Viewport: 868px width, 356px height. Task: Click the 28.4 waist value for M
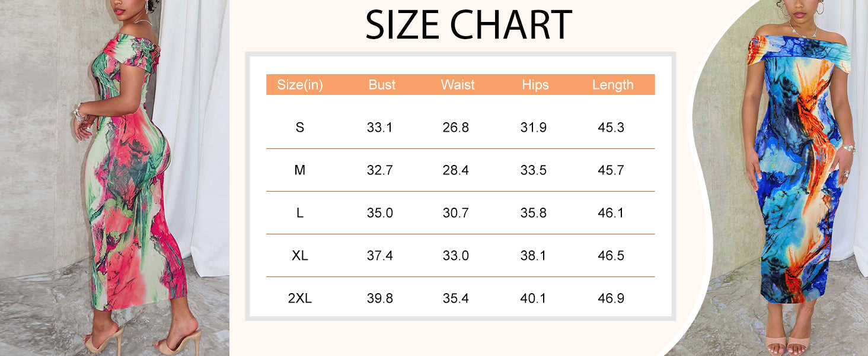pyautogui.click(x=456, y=170)
